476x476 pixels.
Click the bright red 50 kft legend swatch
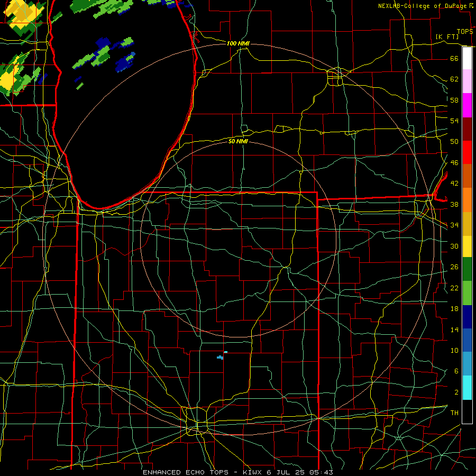coord(467,152)
